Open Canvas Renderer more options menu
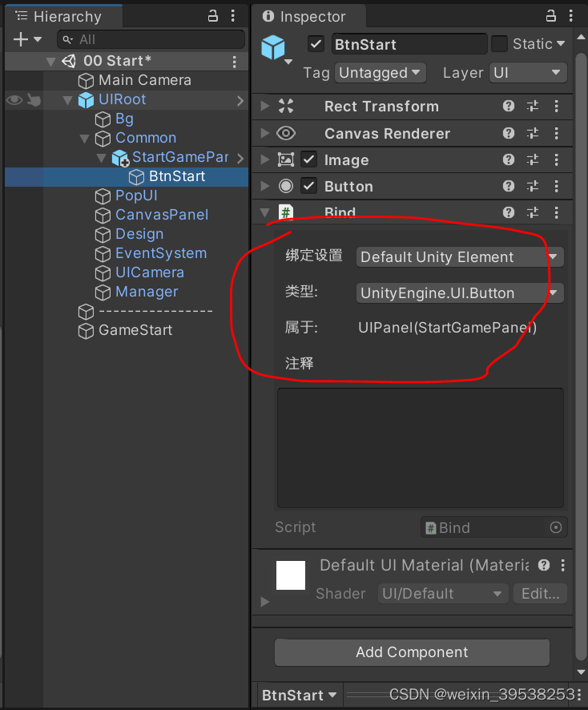This screenshot has width=588, height=710. 556,133
